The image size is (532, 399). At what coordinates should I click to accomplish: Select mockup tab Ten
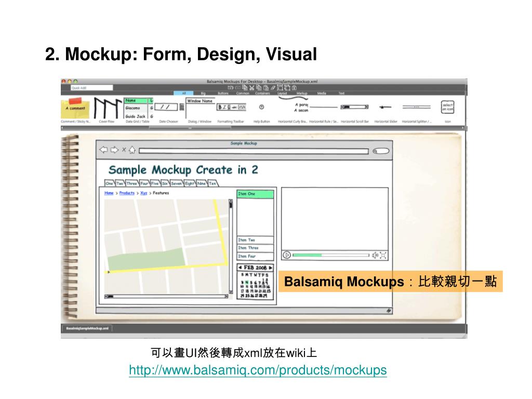[212, 183]
